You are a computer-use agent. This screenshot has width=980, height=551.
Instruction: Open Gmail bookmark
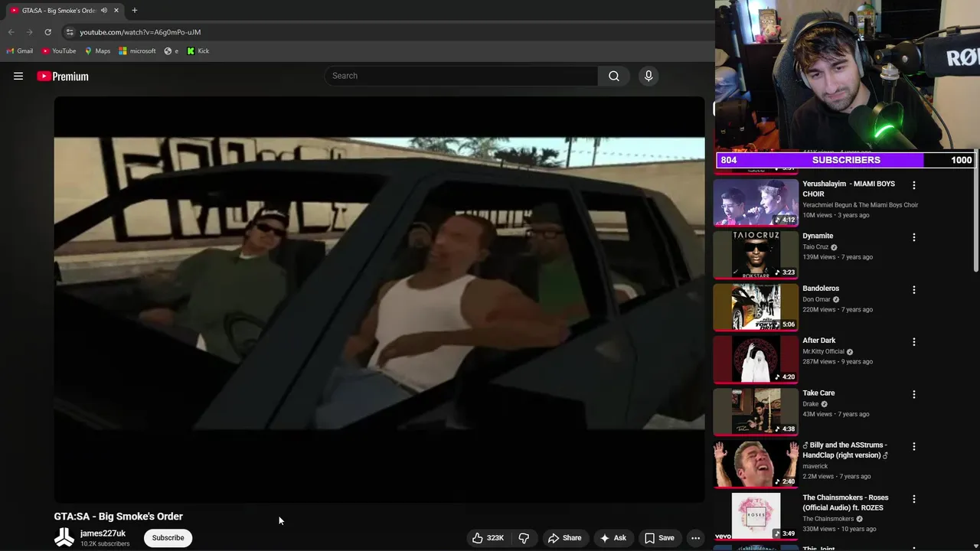pyautogui.click(x=20, y=51)
